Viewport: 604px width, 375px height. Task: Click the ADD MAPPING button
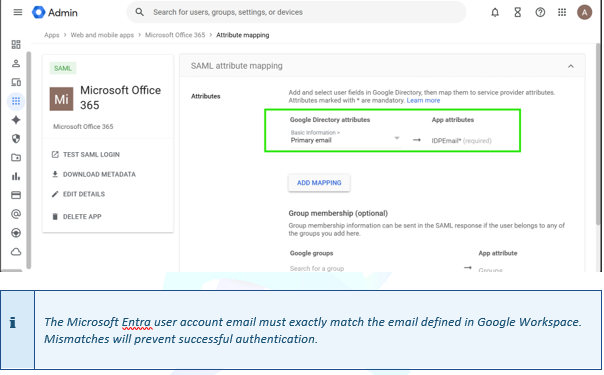point(319,183)
